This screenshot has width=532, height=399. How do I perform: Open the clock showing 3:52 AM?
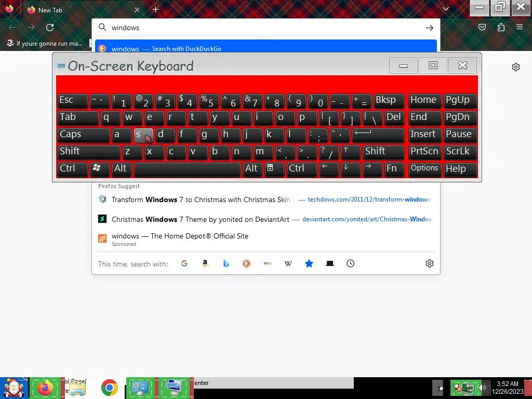(x=508, y=388)
